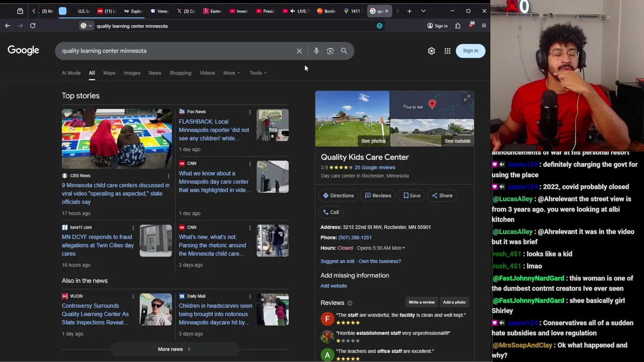Open WJON Controversy Surrounds Quality Learning Center story

pyautogui.click(x=95, y=314)
